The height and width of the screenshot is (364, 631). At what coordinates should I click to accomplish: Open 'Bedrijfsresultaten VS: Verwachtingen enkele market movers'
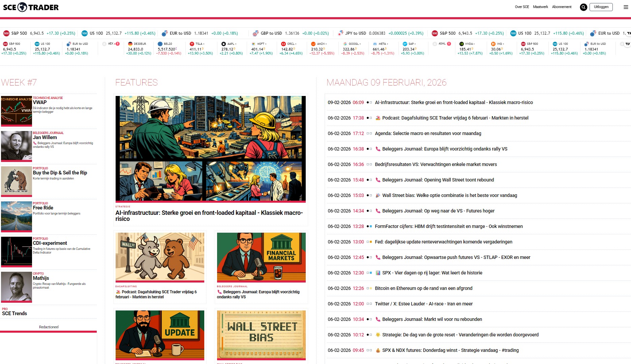pyautogui.click(x=436, y=164)
